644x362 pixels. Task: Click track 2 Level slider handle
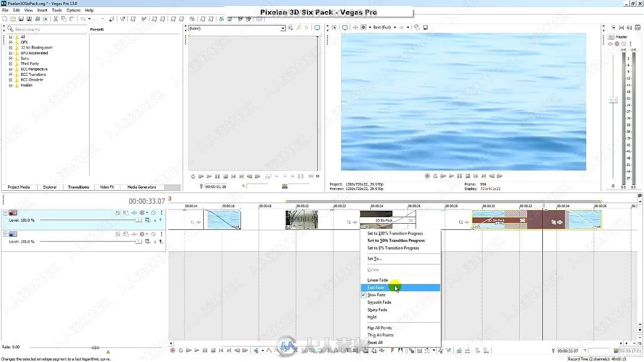[138, 241]
